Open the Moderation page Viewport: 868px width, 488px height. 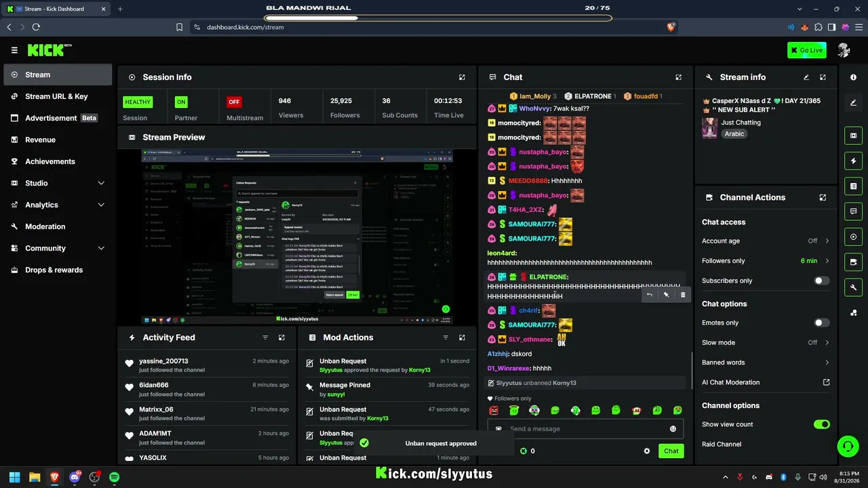click(x=58, y=226)
